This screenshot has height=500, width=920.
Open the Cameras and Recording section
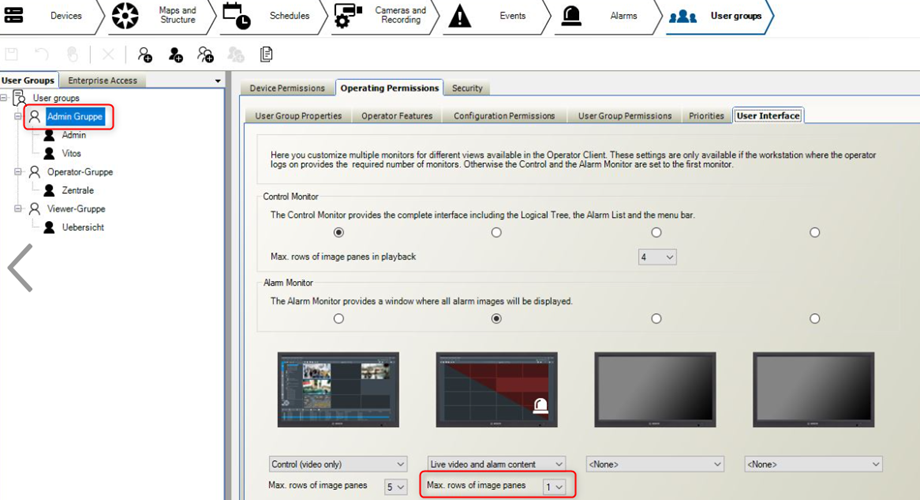click(x=348, y=16)
